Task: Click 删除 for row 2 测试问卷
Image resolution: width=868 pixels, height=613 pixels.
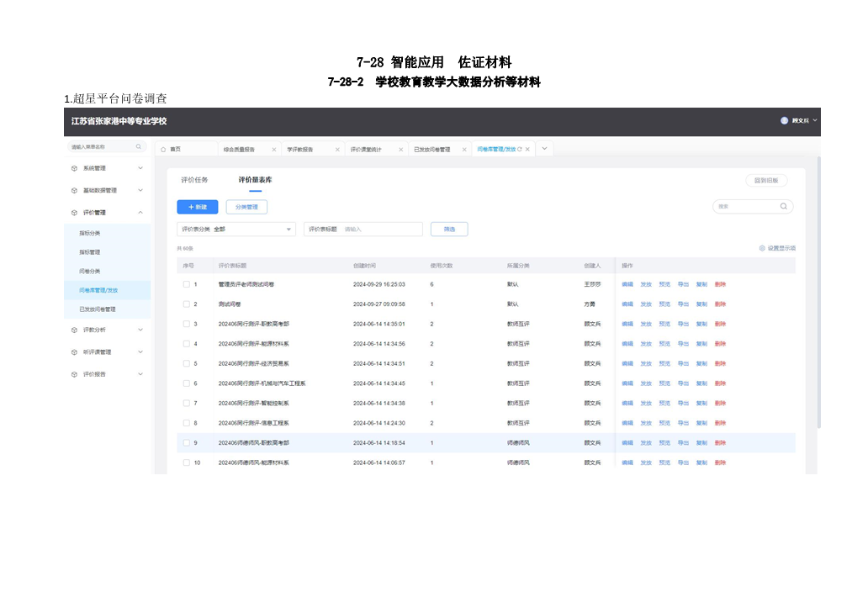Action: (720, 304)
